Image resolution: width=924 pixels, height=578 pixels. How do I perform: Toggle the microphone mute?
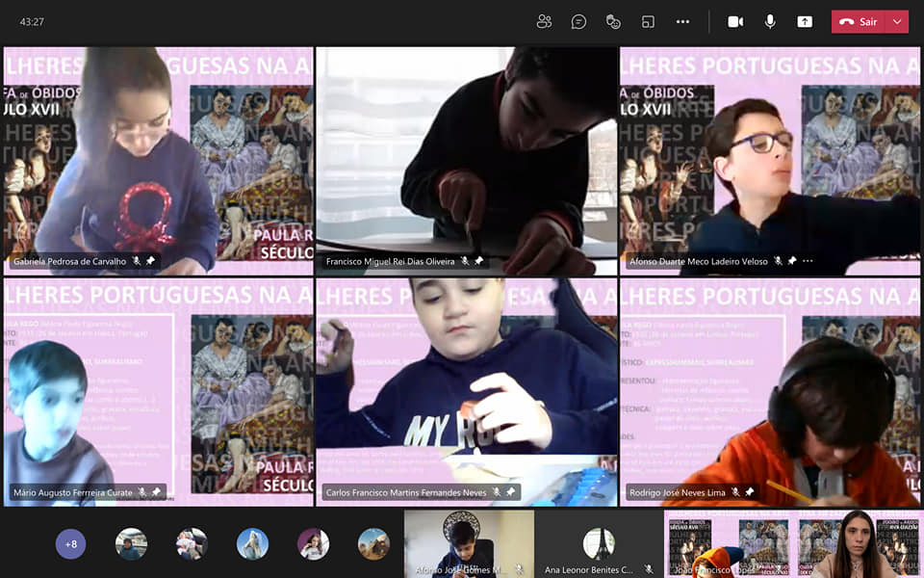(770, 21)
